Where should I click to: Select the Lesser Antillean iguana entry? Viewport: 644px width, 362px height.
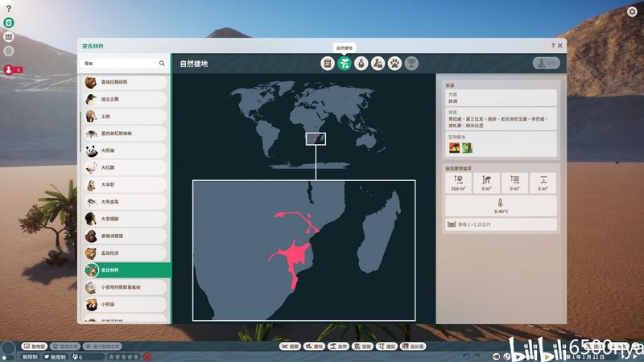(126, 287)
